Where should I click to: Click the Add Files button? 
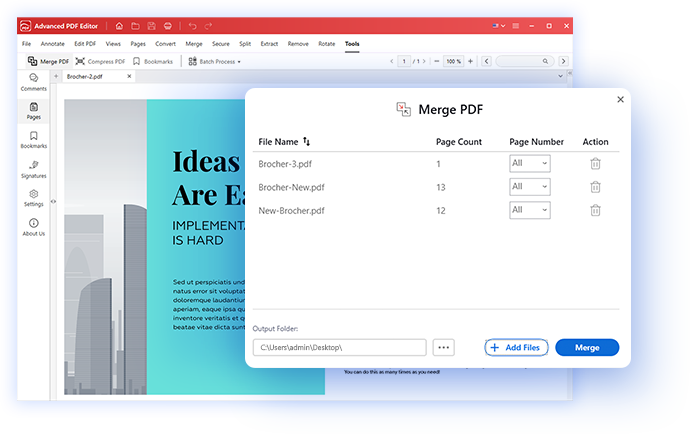coord(516,347)
